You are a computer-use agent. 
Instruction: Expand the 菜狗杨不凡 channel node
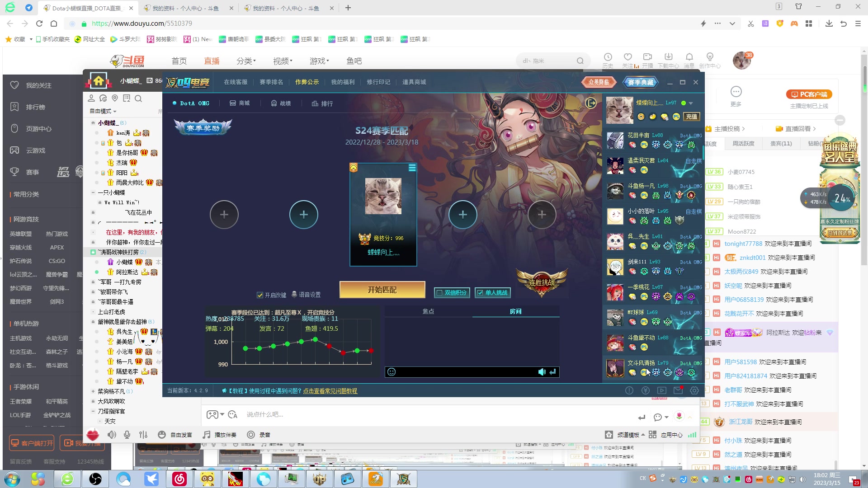[x=93, y=391]
